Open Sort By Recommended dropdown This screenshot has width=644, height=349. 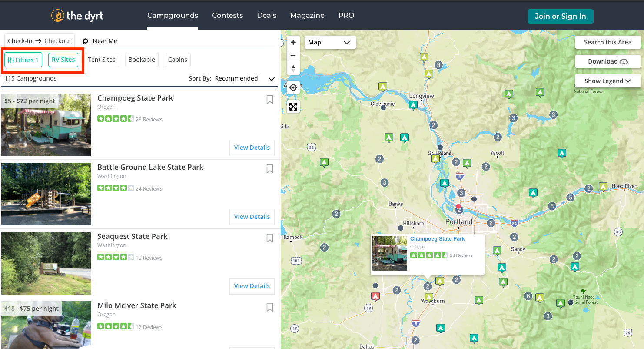(x=232, y=79)
